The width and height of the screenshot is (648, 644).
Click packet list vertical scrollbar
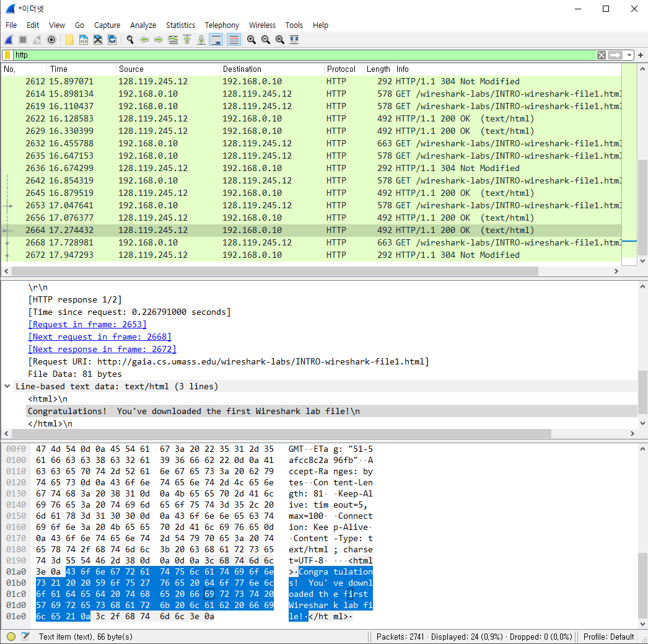642,206
